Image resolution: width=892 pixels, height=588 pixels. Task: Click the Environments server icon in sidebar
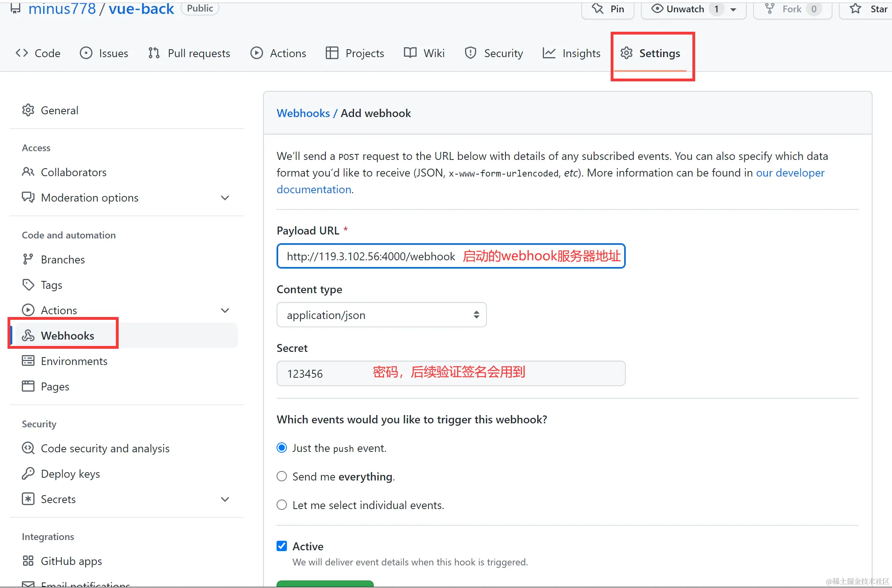28,361
